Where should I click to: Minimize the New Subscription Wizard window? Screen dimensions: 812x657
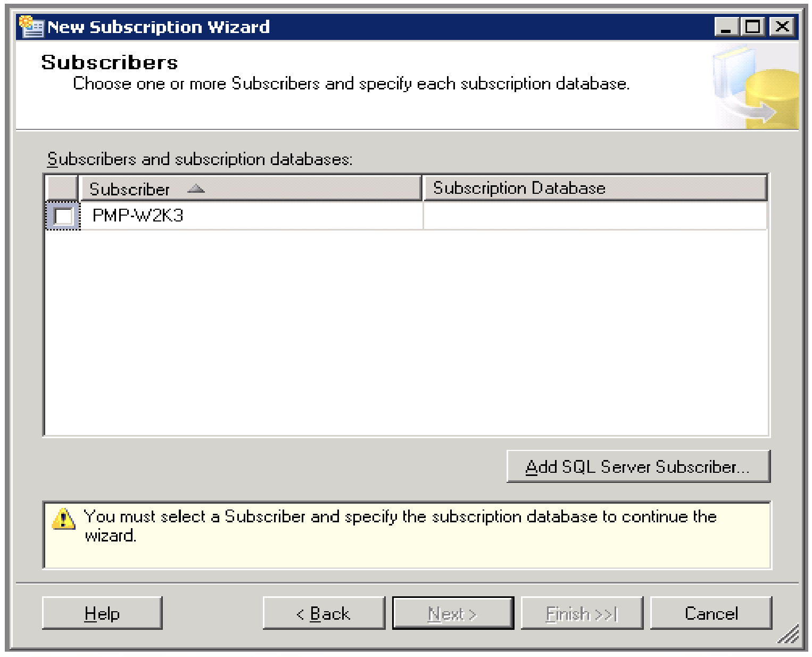[x=726, y=26]
